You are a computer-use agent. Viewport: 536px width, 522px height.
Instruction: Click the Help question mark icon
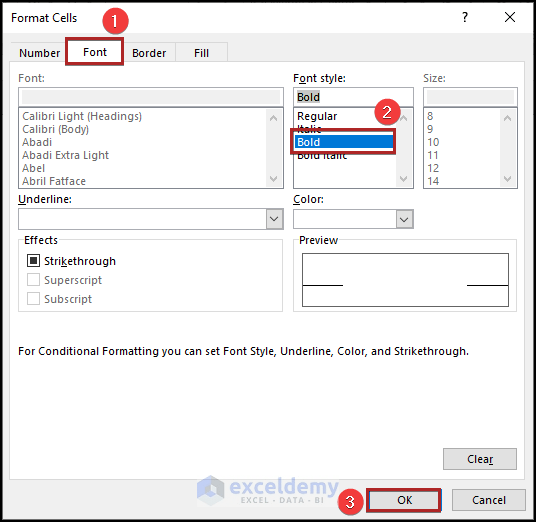[465, 17]
